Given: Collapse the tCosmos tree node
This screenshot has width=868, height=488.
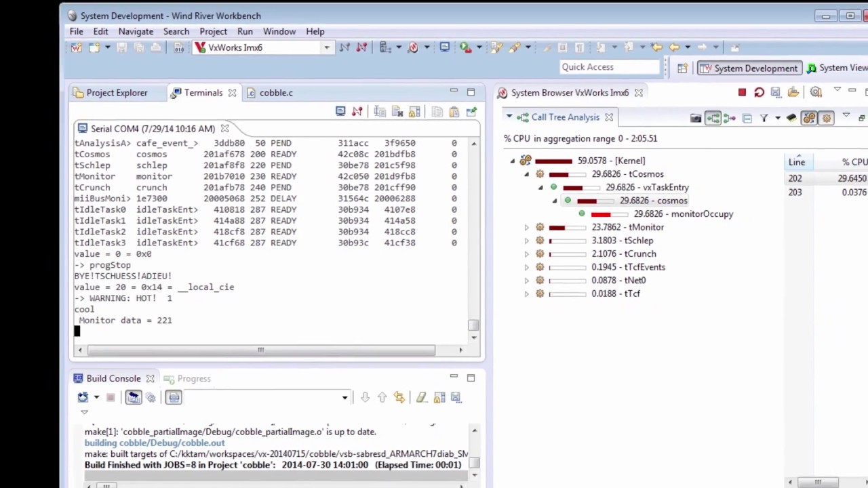Looking at the screenshot, I should [526, 174].
